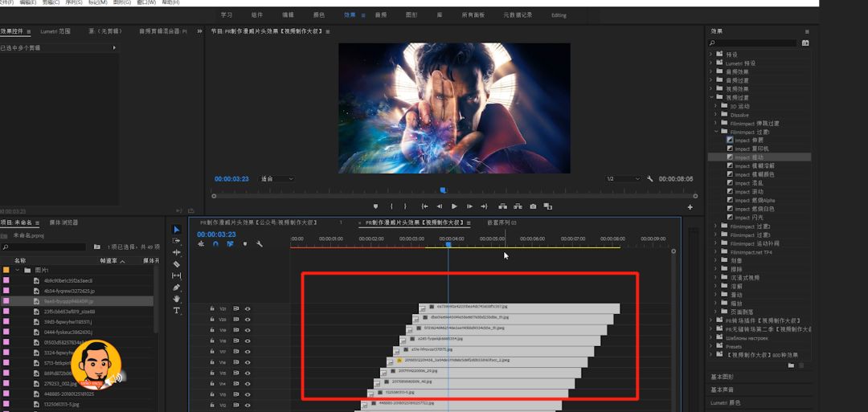The image size is (868, 412).
Task: Select the Pen tool
Action: click(177, 287)
